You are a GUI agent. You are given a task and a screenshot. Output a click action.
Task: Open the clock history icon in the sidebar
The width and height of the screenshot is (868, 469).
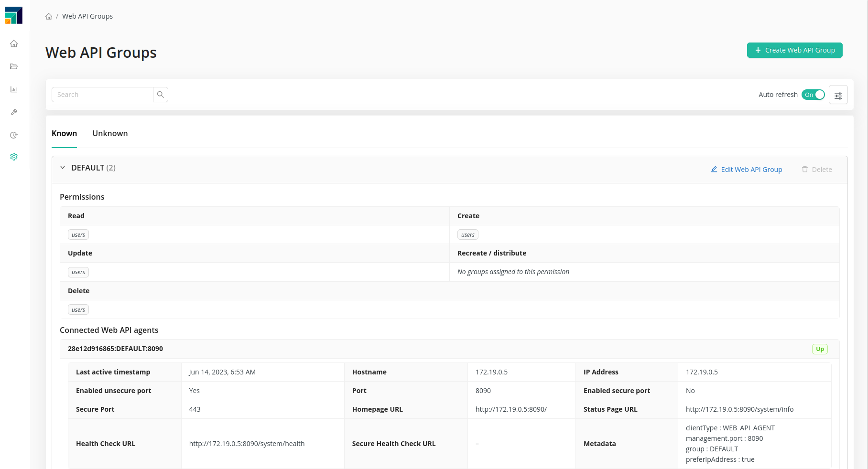[x=14, y=135]
